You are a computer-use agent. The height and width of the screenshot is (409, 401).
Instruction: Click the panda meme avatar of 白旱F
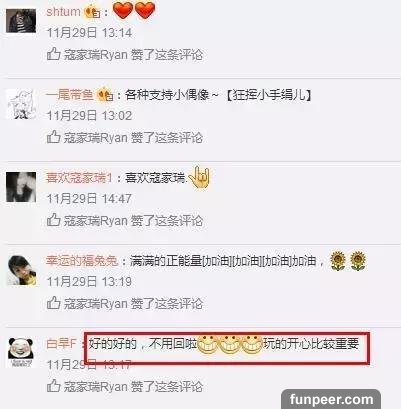coord(21,352)
